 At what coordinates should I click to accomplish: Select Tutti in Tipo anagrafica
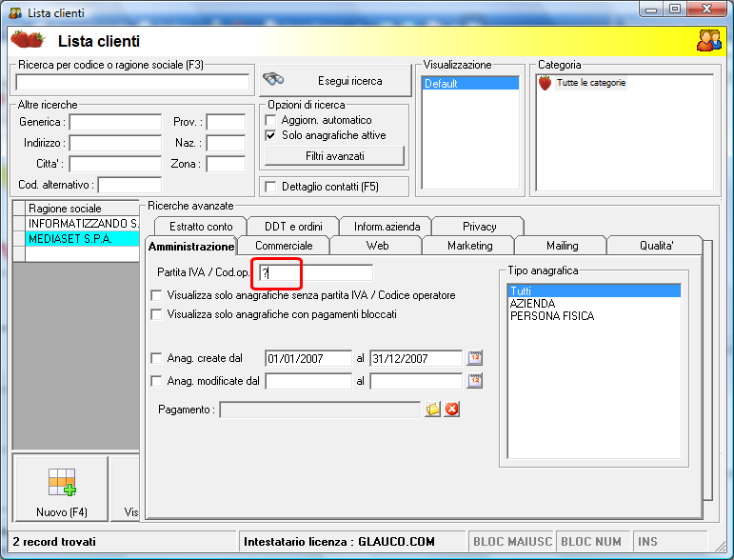594,290
